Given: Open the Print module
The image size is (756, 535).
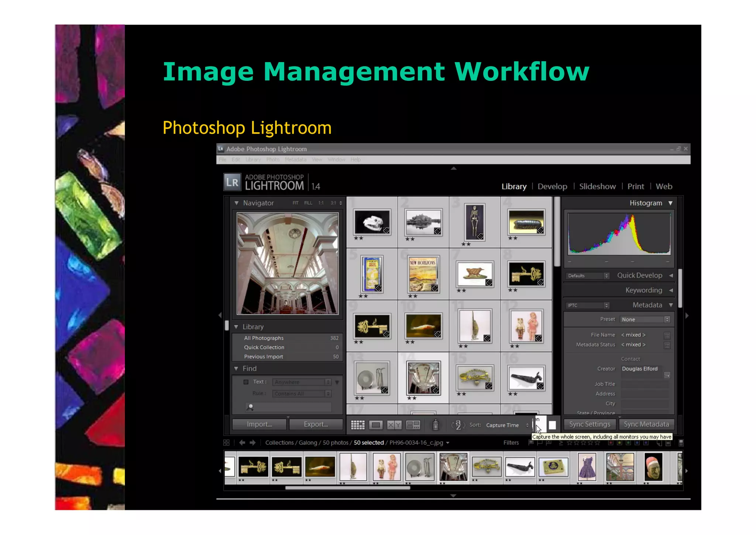Looking at the screenshot, I should pyautogui.click(x=636, y=186).
